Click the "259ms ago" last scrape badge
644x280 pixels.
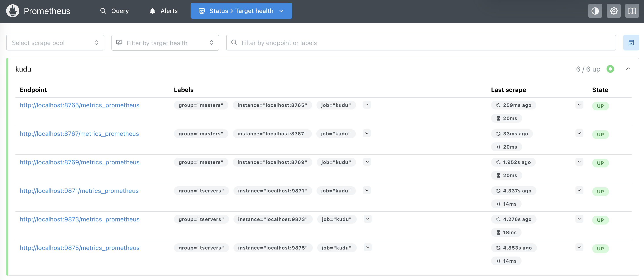tap(513, 105)
